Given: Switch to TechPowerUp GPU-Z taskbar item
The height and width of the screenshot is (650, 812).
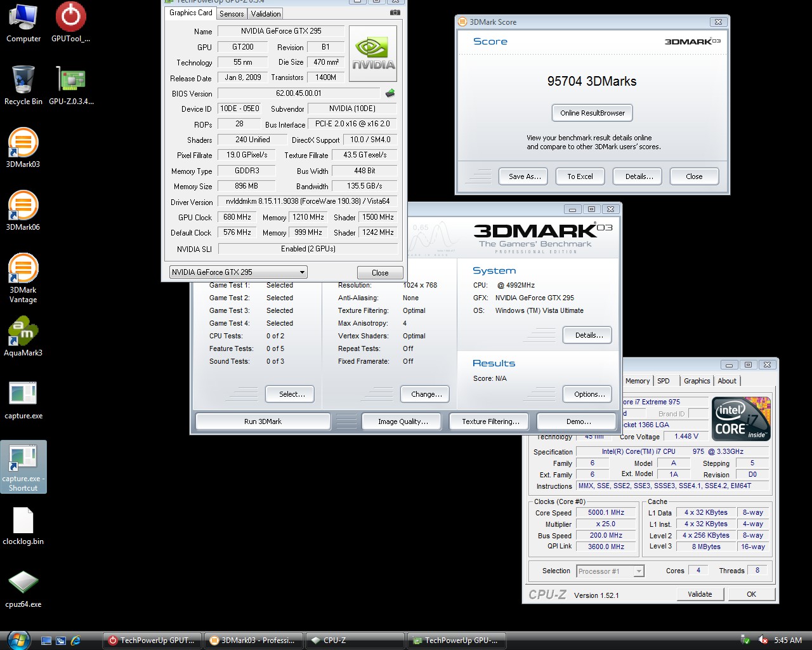Looking at the screenshot, I should tap(456, 640).
